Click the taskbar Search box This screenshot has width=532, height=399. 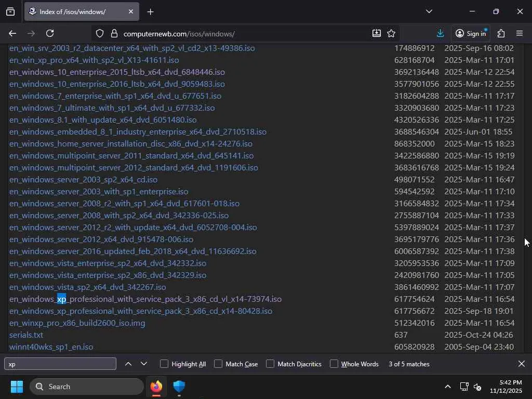(x=87, y=387)
